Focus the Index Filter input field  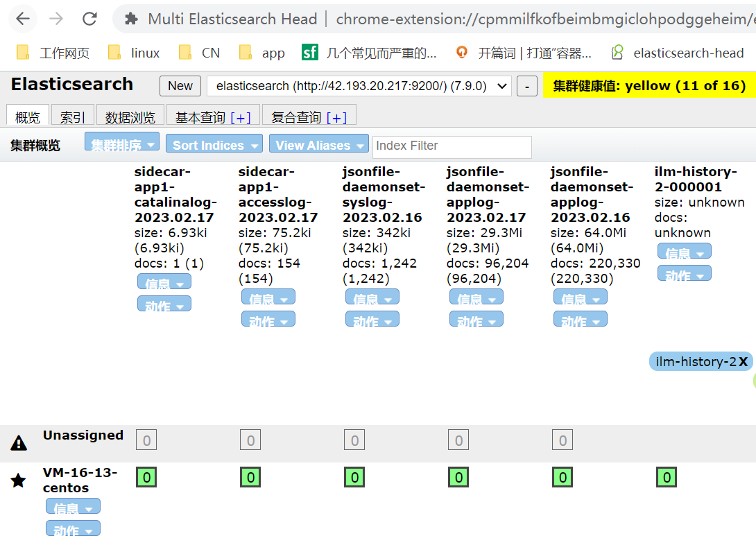pyautogui.click(x=452, y=146)
